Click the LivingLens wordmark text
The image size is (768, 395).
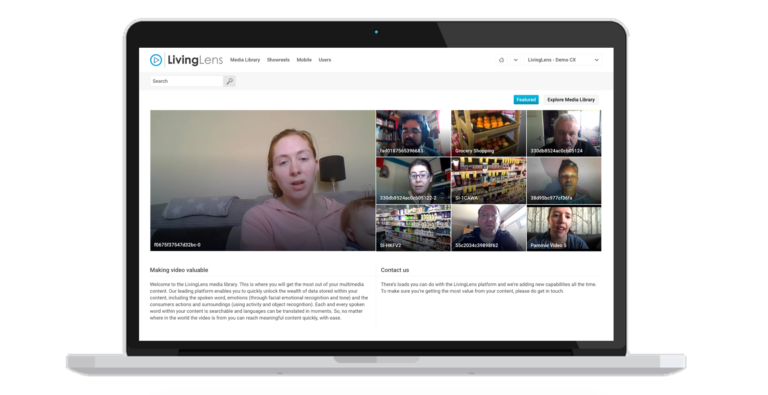coord(196,60)
